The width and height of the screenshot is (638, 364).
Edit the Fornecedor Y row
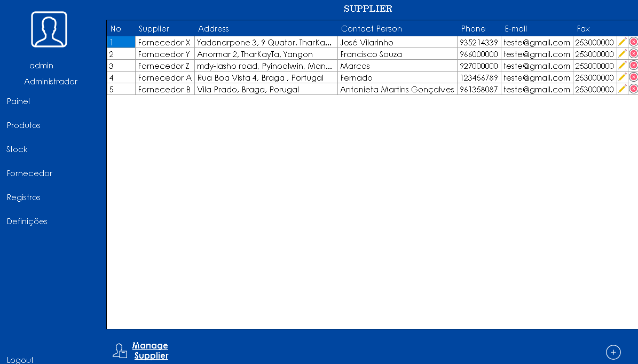coord(623,53)
